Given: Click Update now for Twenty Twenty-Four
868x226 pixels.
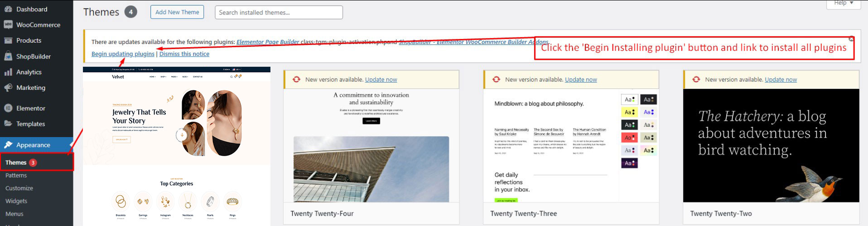Looking at the screenshot, I should [381, 79].
